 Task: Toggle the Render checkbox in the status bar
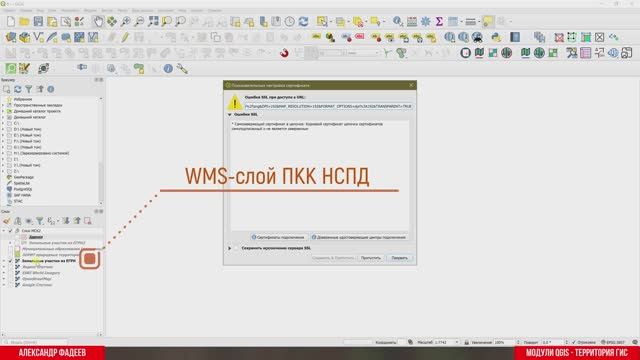point(573,342)
